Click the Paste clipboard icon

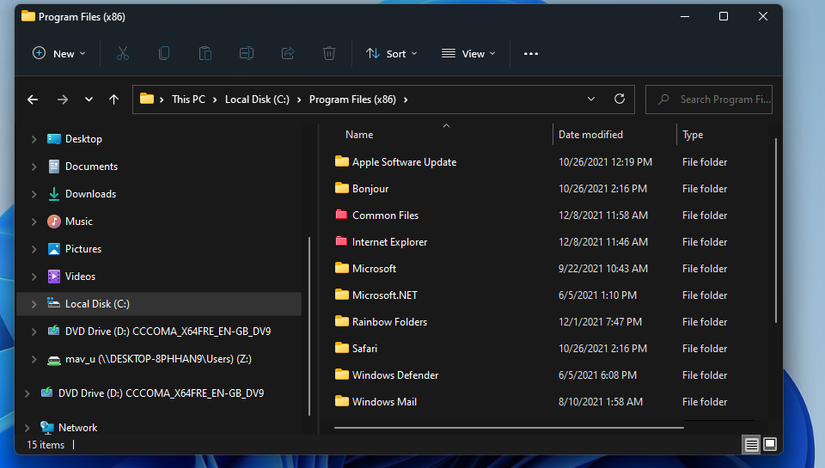point(205,53)
